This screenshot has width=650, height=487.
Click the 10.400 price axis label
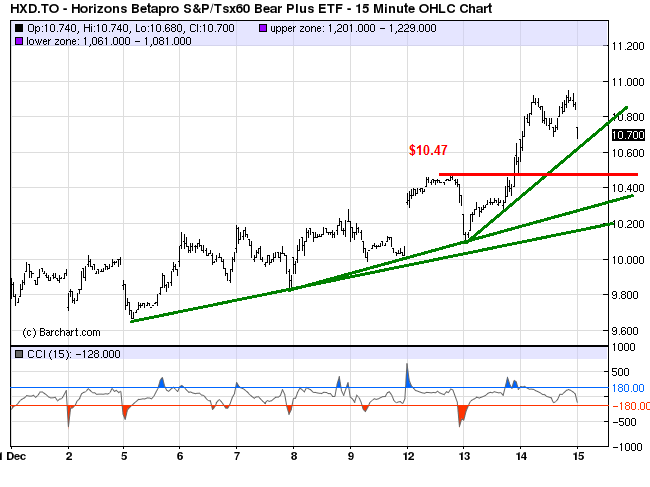[x=628, y=188]
